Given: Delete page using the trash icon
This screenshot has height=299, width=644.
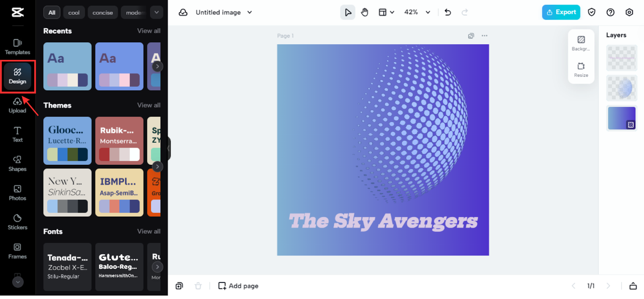Looking at the screenshot, I should click(x=198, y=286).
